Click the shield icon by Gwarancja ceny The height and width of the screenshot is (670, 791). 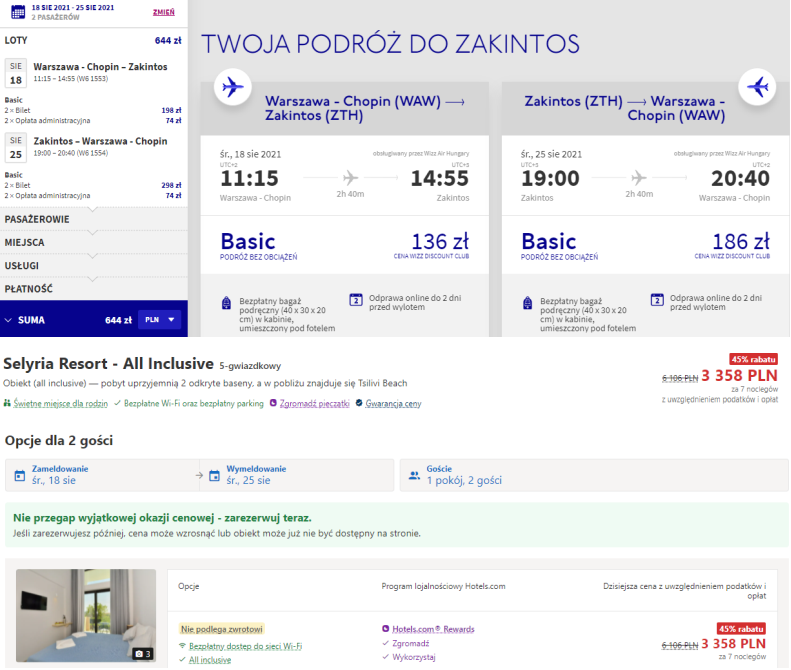[x=359, y=403]
